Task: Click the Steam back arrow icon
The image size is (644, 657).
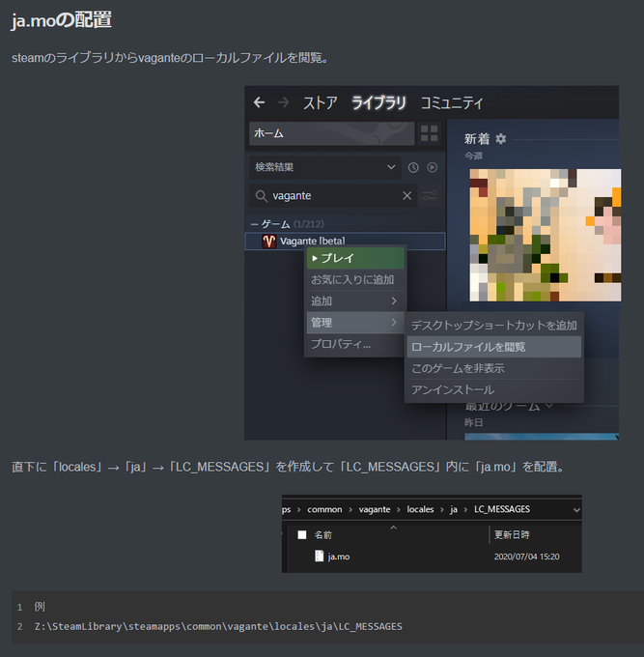Action: click(x=259, y=102)
